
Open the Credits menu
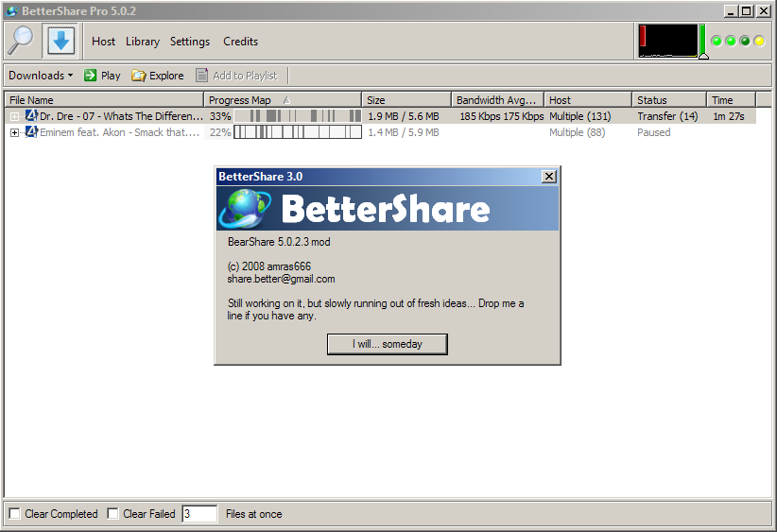pyautogui.click(x=240, y=42)
